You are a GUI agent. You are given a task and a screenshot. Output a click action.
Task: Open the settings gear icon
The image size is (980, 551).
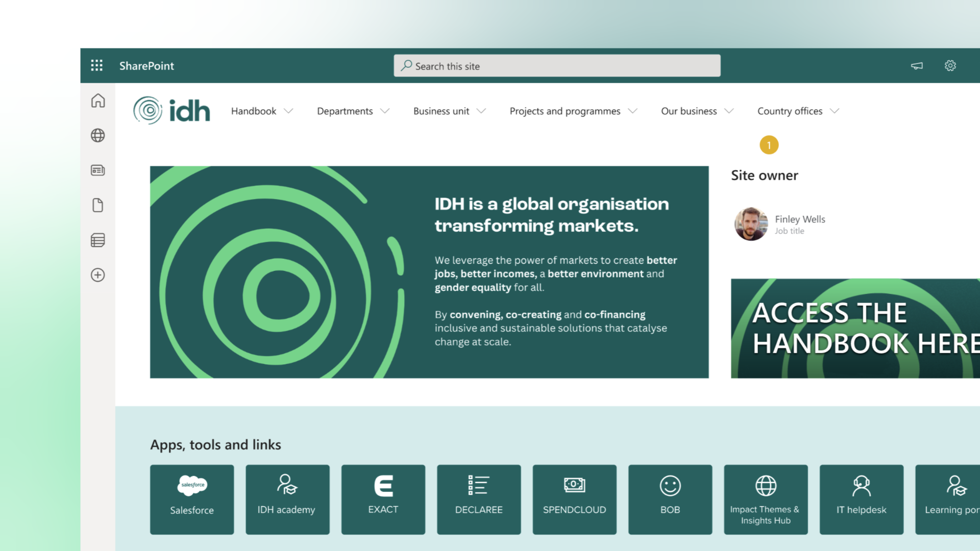coord(950,66)
